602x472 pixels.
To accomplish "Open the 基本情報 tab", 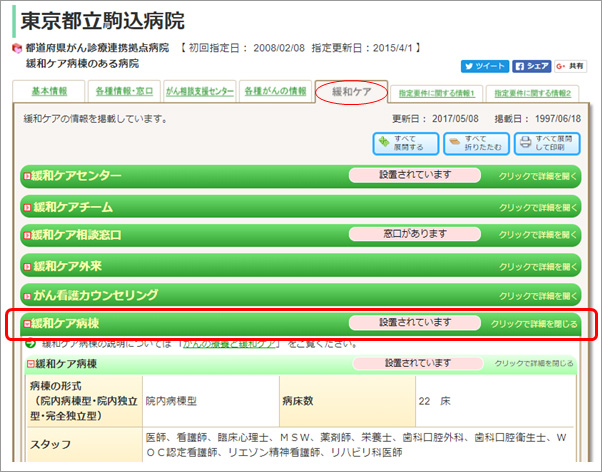I will (49, 91).
